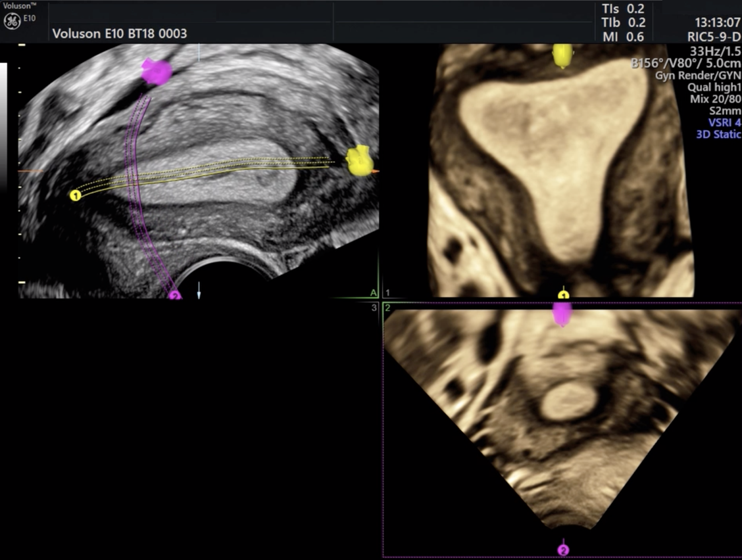Select the magenta render direction marker in panel A

point(157,72)
